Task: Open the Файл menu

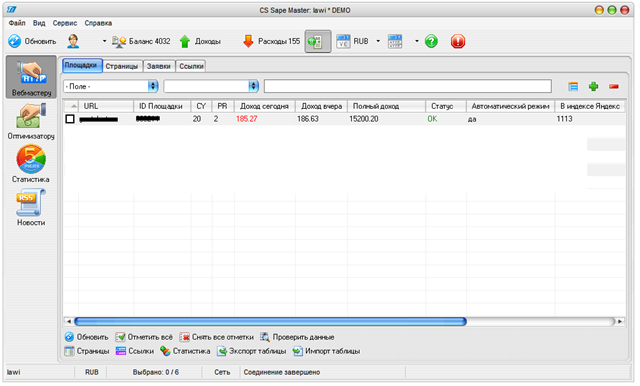Action: (17, 23)
